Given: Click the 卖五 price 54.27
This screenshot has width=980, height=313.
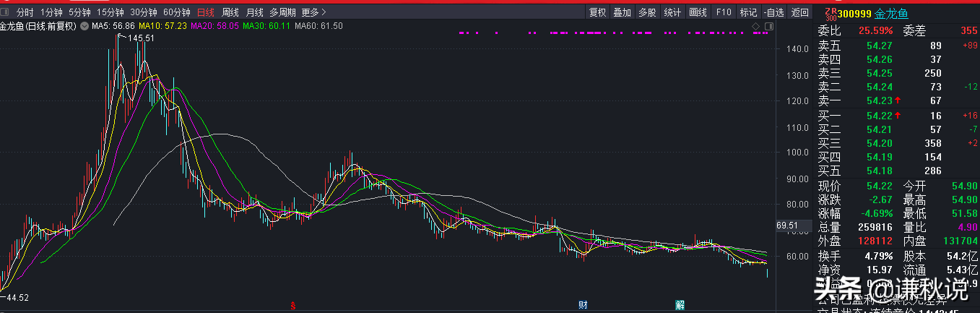Looking at the screenshot, I should coord(879,46).
